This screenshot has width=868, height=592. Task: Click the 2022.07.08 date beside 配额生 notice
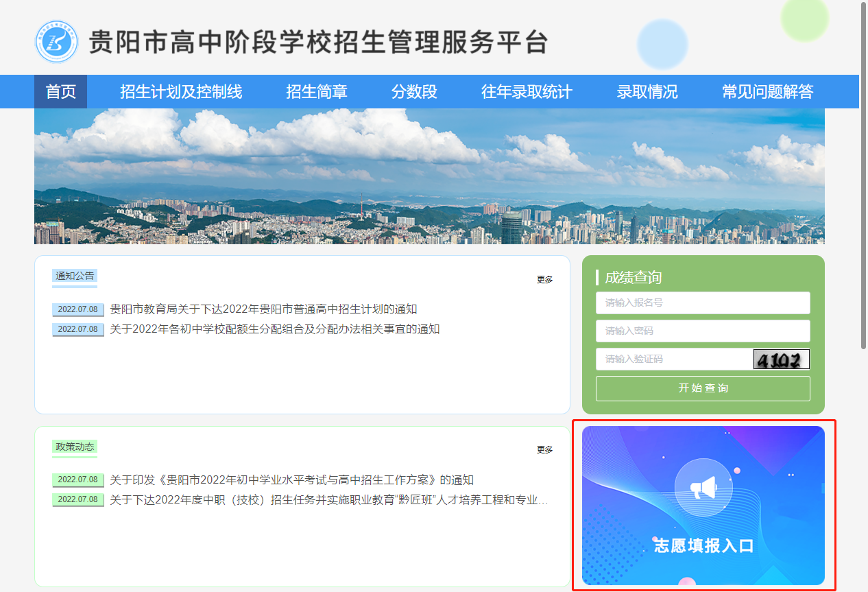tap(77, 329)
